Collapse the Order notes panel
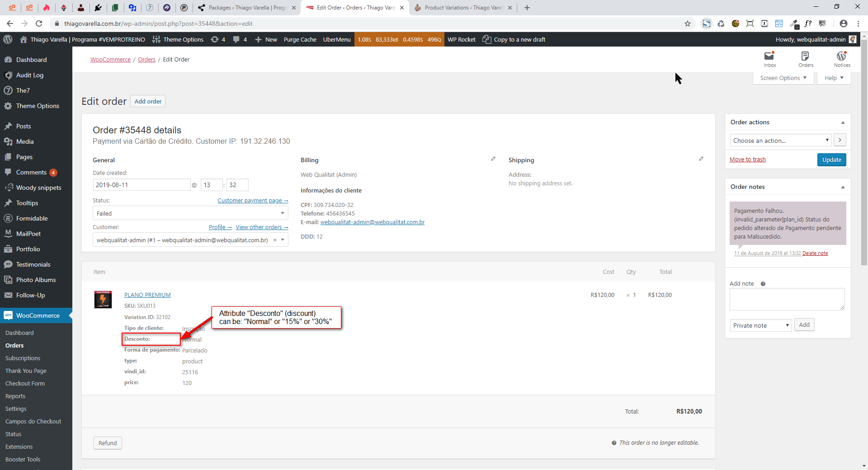This screenshot has width=868, height=470. 843,187
